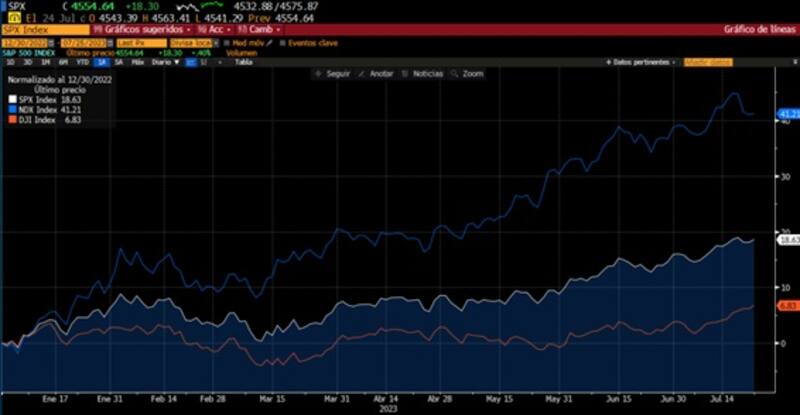
Task: Open the Noticias news tool
Action: (423, 73)
